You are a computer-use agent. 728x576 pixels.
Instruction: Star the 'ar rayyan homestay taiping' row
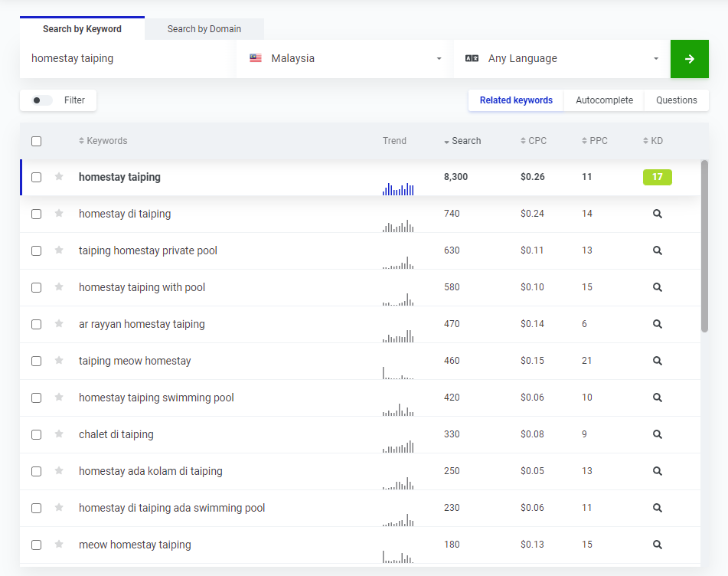[59, 324]
